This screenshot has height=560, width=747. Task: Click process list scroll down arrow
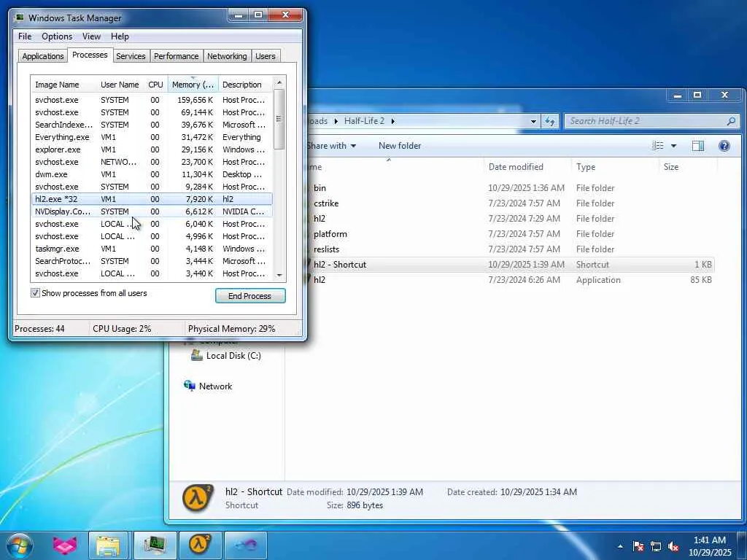click(279, 275)
